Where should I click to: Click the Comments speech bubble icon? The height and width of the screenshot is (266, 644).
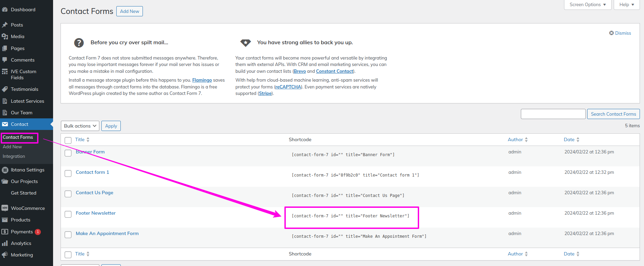pos(5,60)
